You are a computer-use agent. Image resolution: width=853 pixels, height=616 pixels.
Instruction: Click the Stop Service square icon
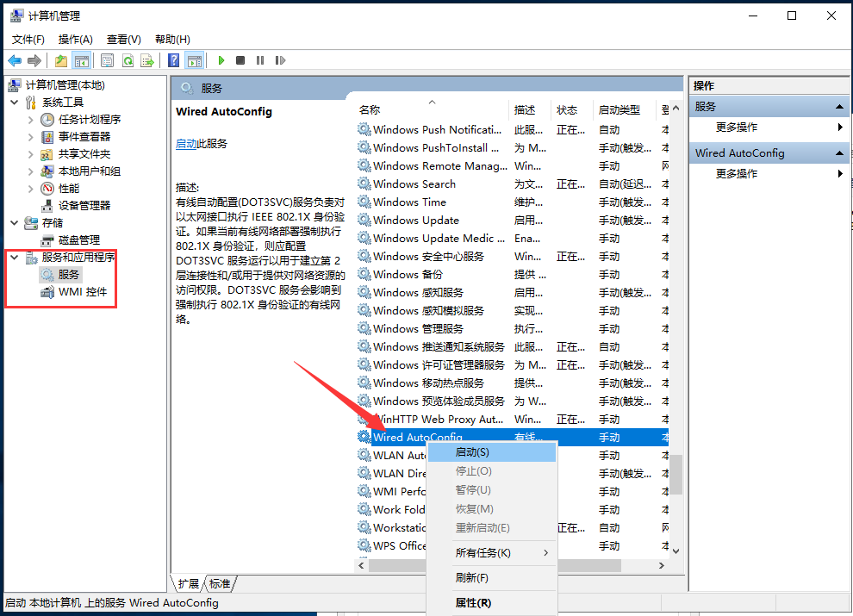[240, 60]
